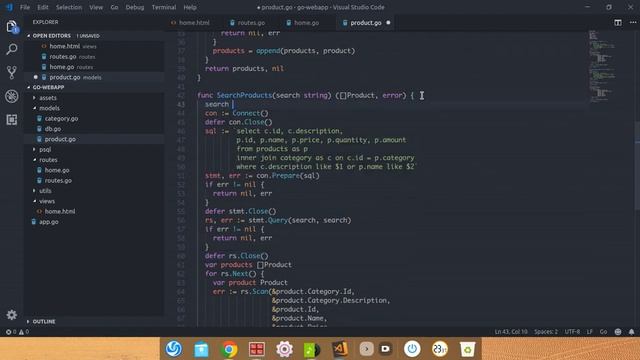Open the editor More Actions ellipsis
640x360 pixels.
click(x=633, y=23)
